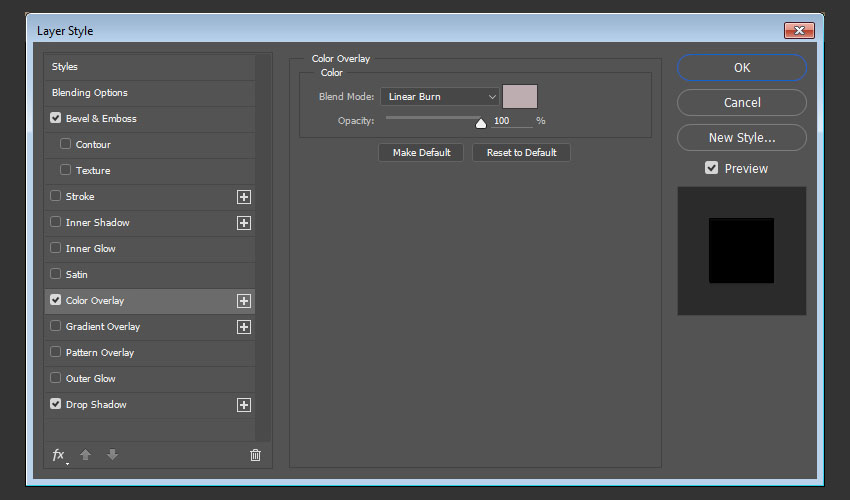Screen dimensions: 850x500
Task: Click plus icon next to Color Overlay
Action: (x=243, y=301)
